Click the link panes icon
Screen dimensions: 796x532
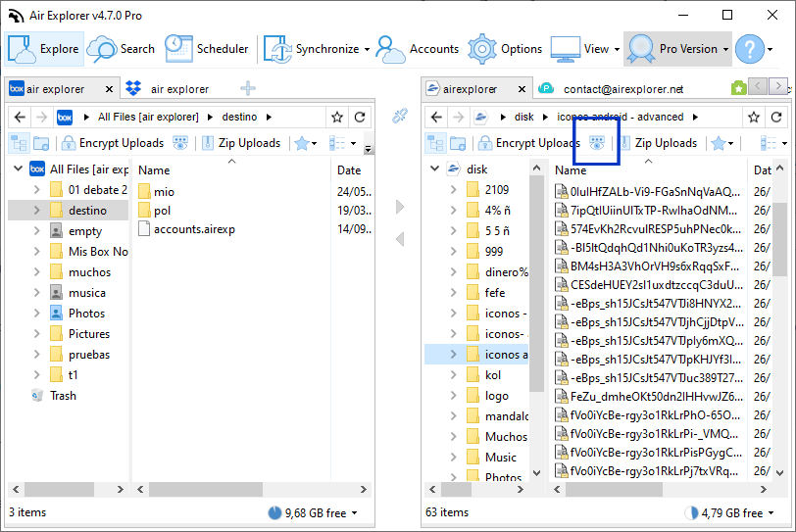[x=400, y=117]
